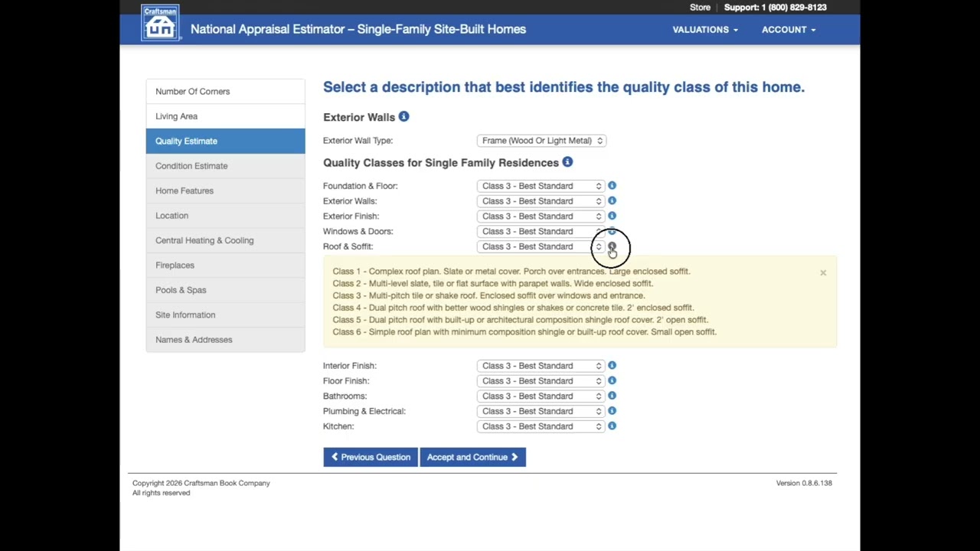Close the roof class description panel
The image size is (980, 551).
pyautogui.click(x=823, y=272)
